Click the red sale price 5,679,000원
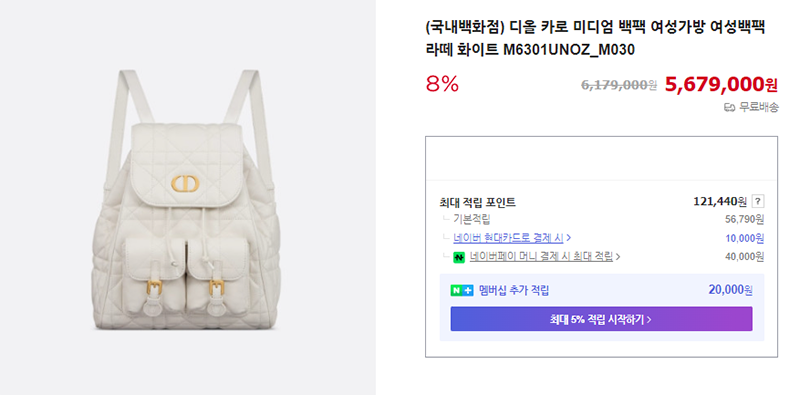800x395 pixels. click(x=721, y=85)
